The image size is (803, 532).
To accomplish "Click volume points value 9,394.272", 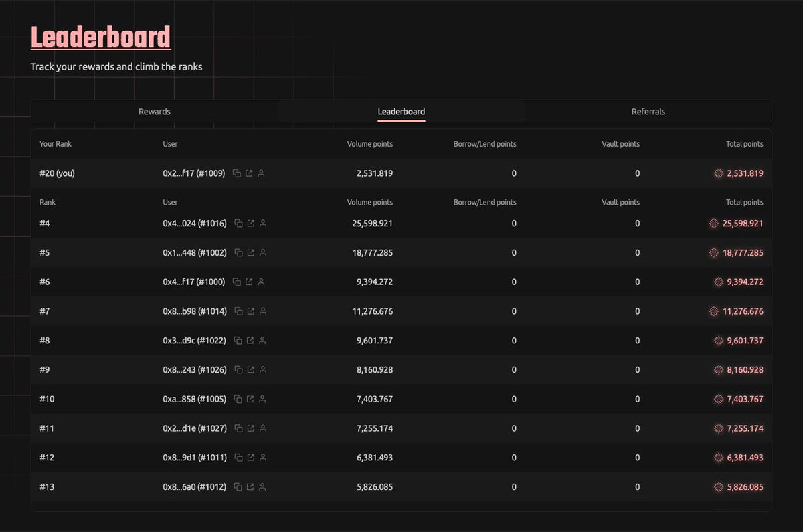I will [x=375, y=282].
